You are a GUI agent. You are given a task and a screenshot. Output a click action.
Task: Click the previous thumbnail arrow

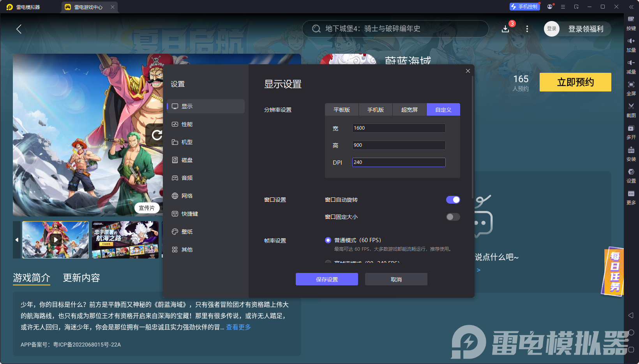17,240
